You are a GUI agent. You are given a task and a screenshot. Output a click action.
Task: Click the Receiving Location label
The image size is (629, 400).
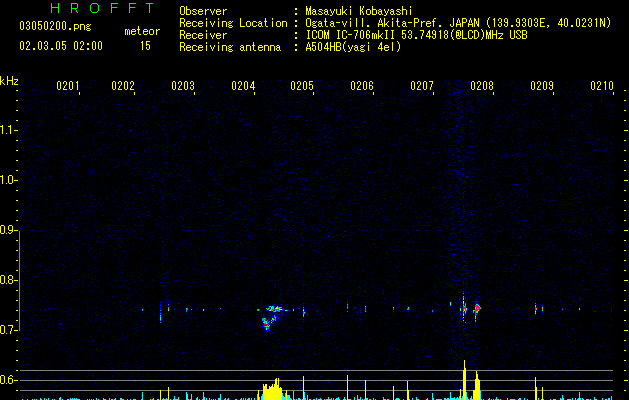(x=233, y=23)
